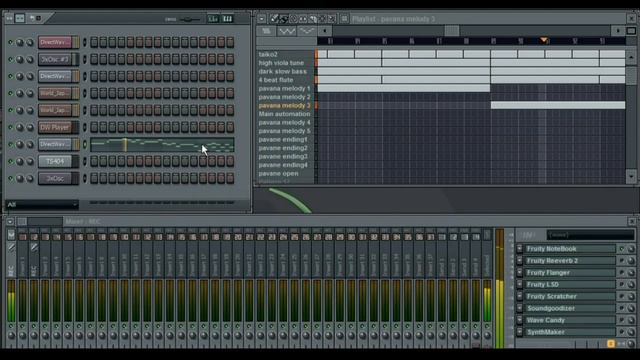Open Soundgoodizer slot menu arrow
Viewport: 640px width, 360px height.
tap(520, 308)
